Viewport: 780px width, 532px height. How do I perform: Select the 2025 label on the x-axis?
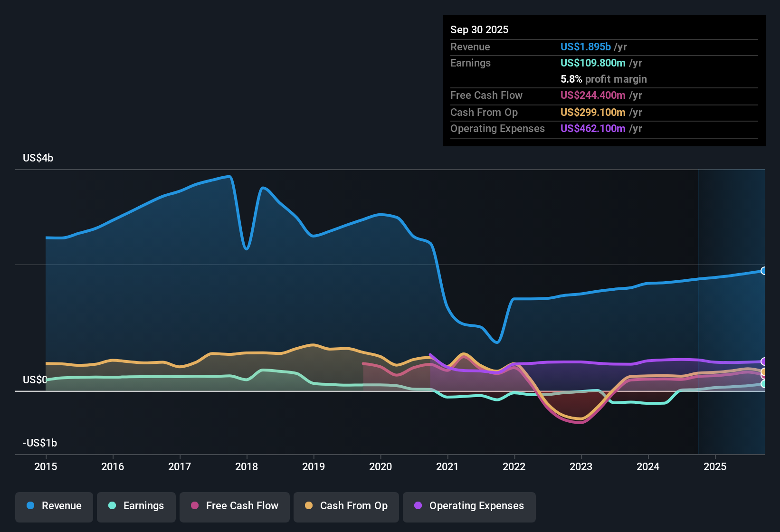pos(715,467)
